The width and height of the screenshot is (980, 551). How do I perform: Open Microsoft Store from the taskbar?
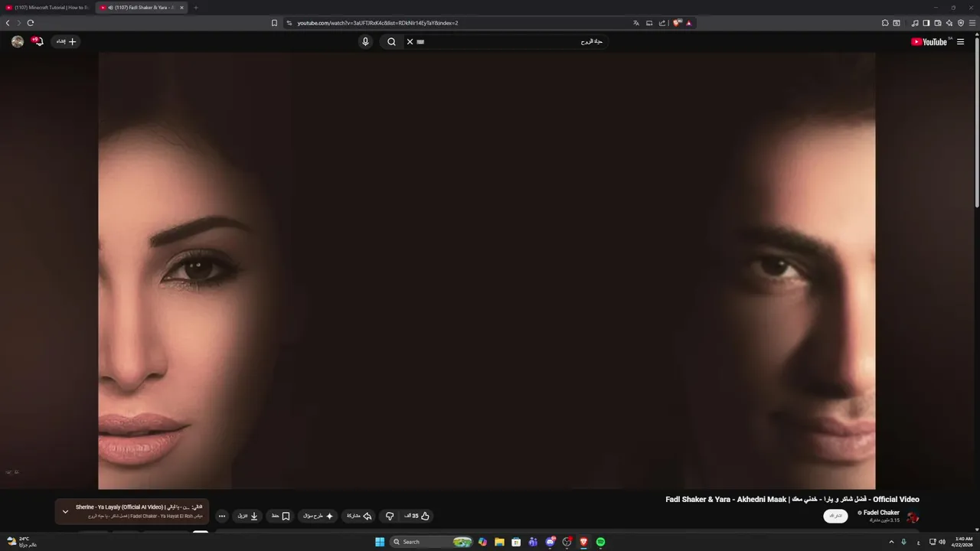516,542
